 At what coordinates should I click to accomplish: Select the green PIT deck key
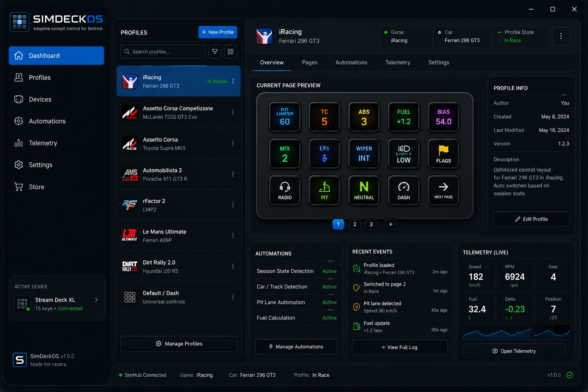point(325,191)
